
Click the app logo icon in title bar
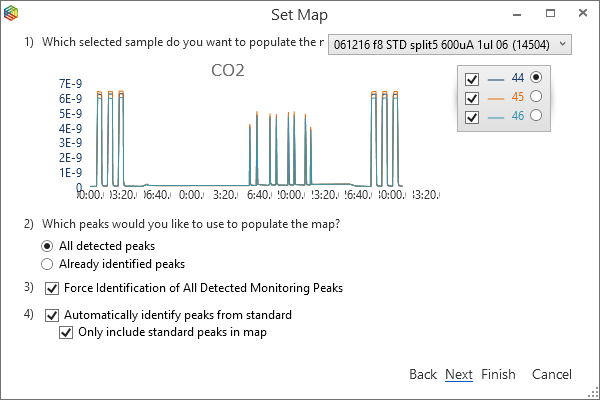12,15
